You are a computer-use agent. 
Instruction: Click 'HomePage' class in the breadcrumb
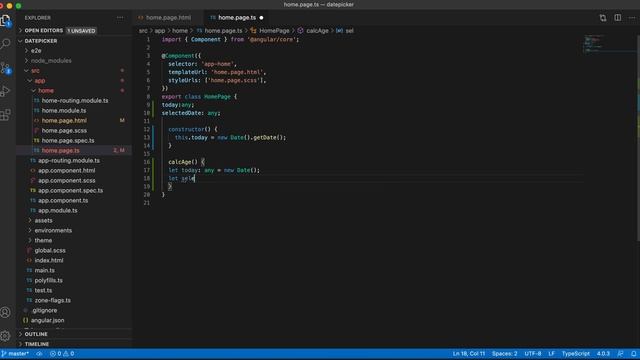[274, 31]
